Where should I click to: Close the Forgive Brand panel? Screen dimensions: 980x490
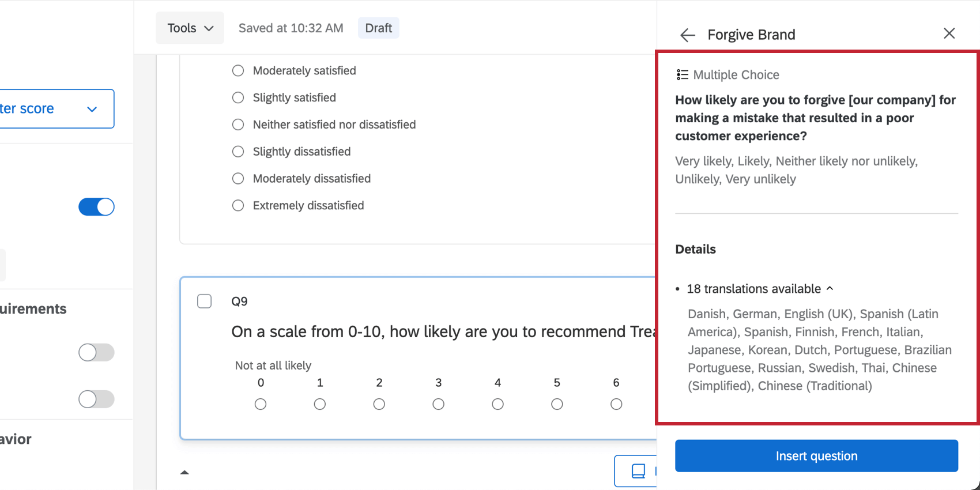[x=949, y=33]
